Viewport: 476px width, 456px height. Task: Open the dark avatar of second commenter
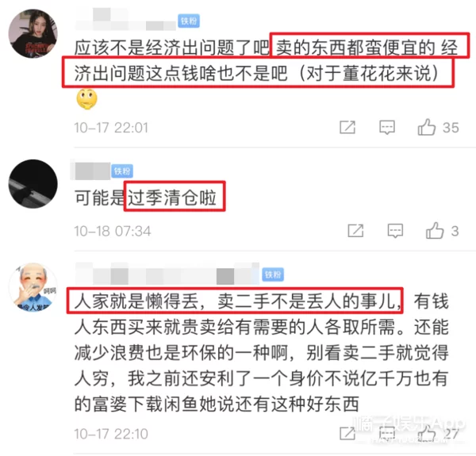33,184
